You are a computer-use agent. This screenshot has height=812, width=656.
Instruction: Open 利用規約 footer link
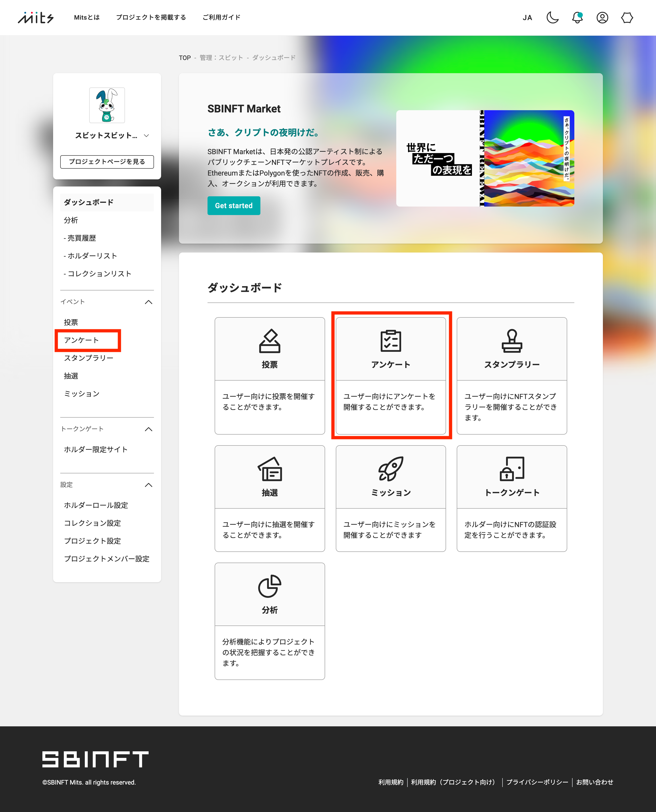(x=391, y=782)
